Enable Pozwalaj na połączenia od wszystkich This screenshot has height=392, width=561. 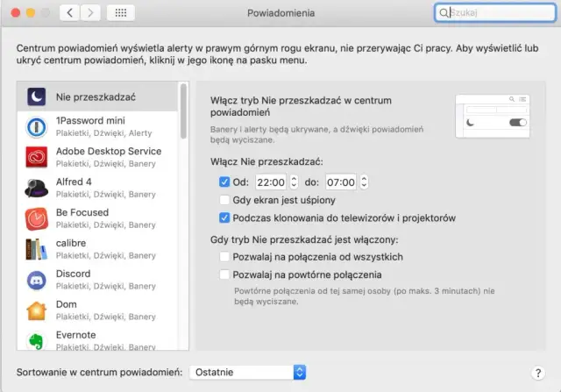tap(224, 257)
